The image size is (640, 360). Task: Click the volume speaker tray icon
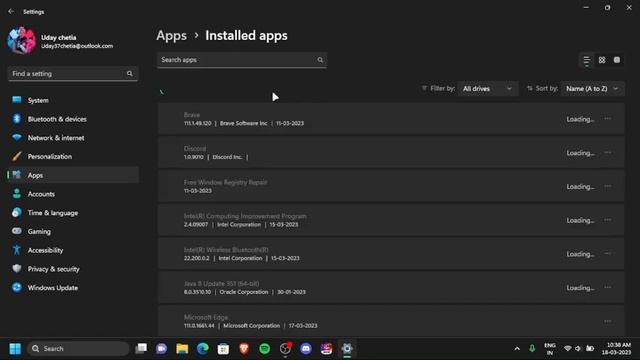tap(578, 349)
